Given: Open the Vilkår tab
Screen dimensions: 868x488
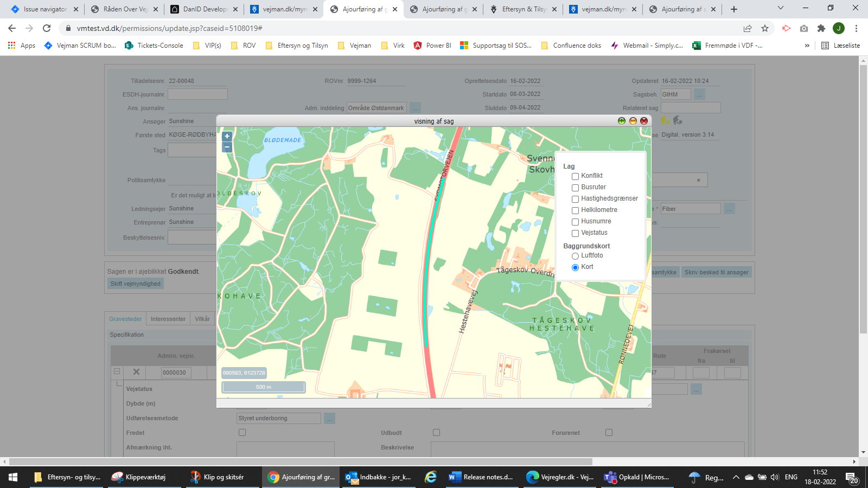Looking at the screenshot, I should pyautogui.click(x=202, y=319).
